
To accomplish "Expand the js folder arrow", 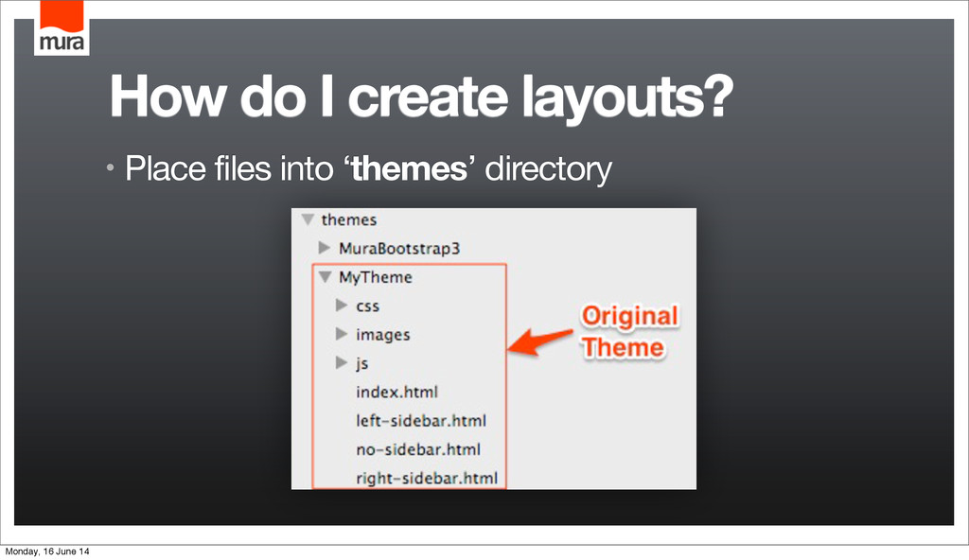I will pyautogui.click(x=341, y=362).
